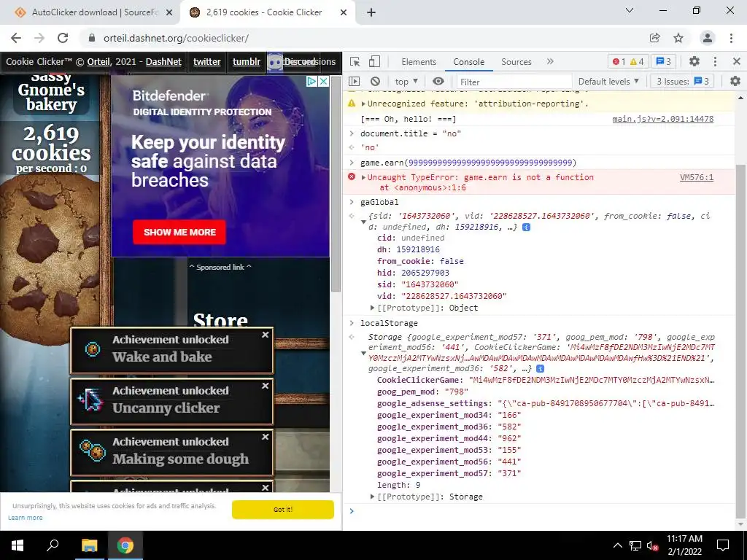
Task: Open File Explorer from taskbar
Action: point(89,545)
